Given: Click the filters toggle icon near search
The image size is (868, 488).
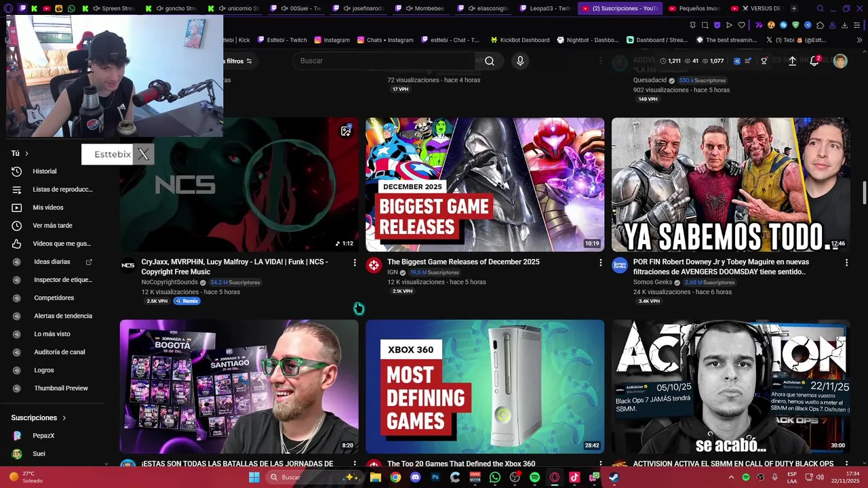Looking at the screenshot, I should 249,61.
